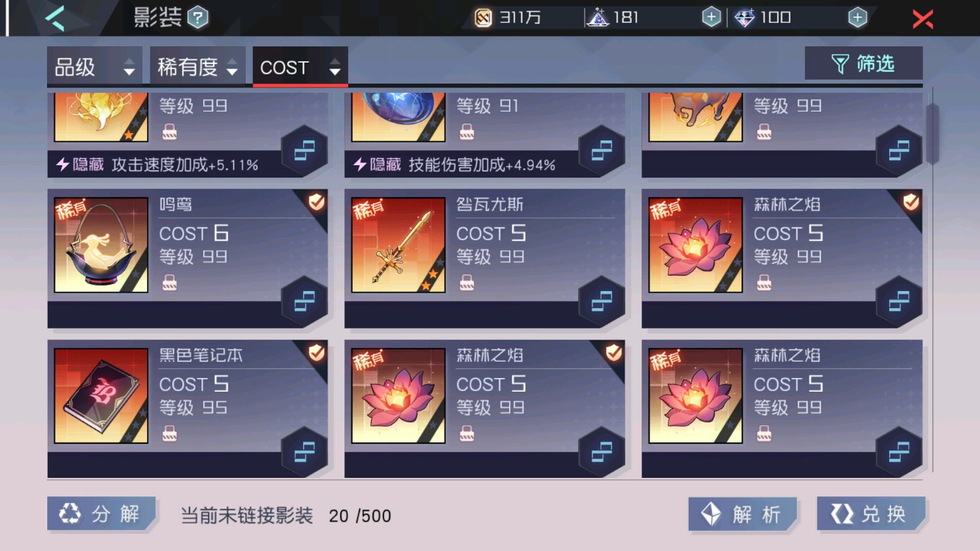Screen dimensions: 980x551
Task: Sort by 品级 dropdown
Action: tap(95, 67)
